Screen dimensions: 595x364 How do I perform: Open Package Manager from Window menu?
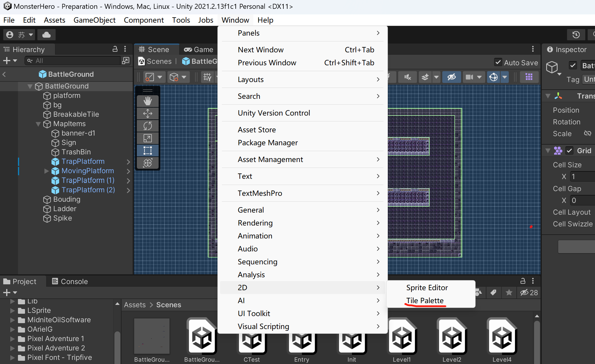[x=267, y=143]
